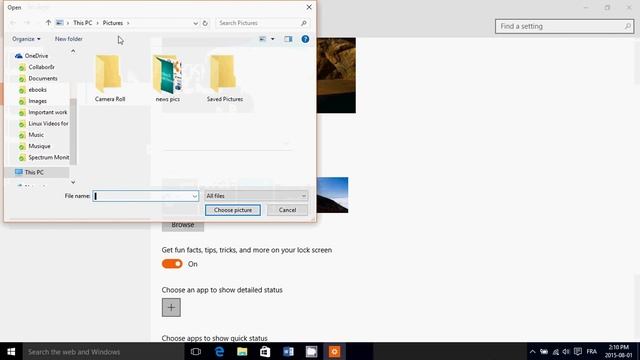Expand the File name history dropdown
The image size is (640, 360).
point(194,196)
